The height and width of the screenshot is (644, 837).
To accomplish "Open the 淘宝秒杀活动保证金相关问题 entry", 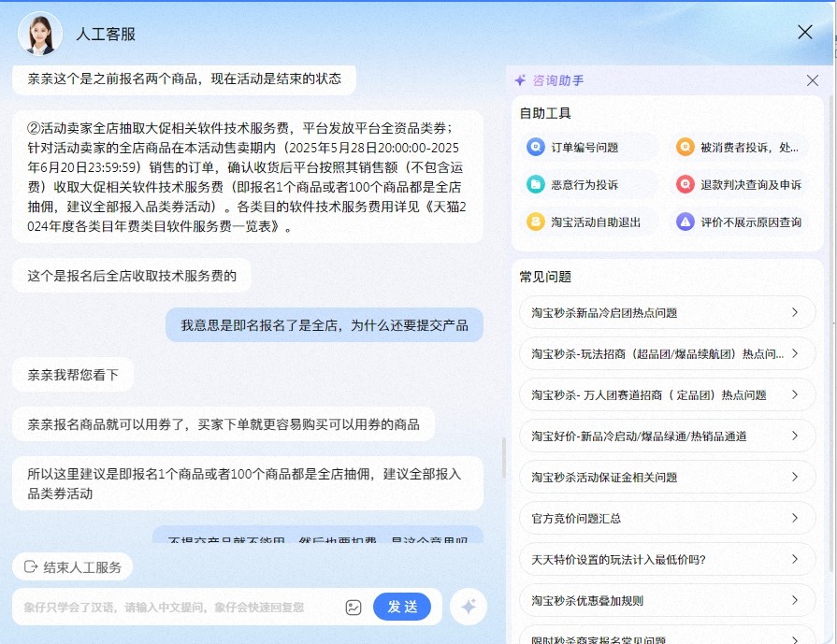I will point(666,478).
